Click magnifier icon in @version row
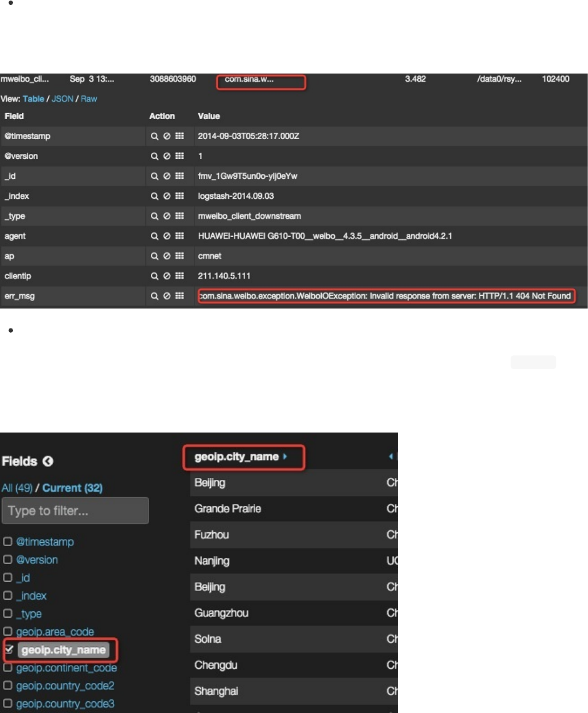588x713 pixels. pyautogui.click(x=155, y=156)
